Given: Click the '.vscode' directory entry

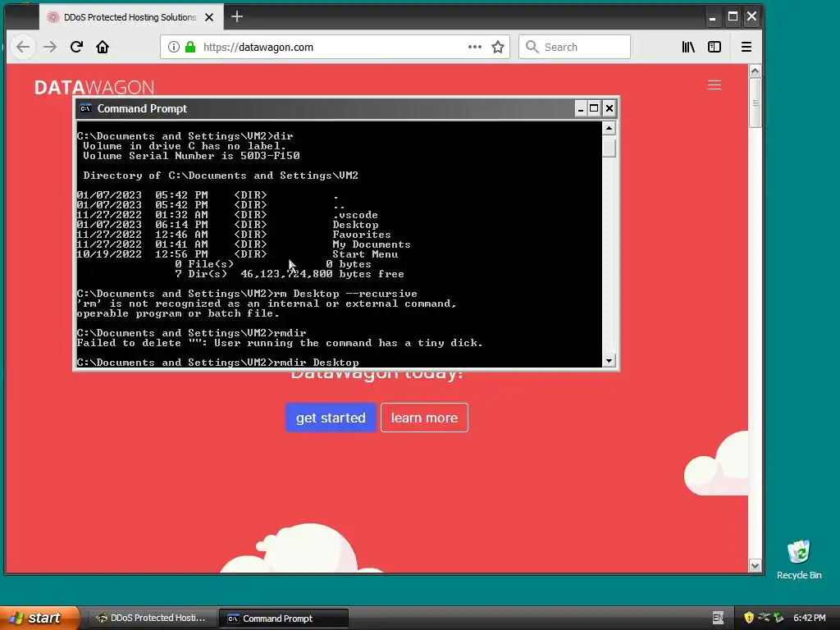Looking at the screenshot, I should (x=355, y=215).
